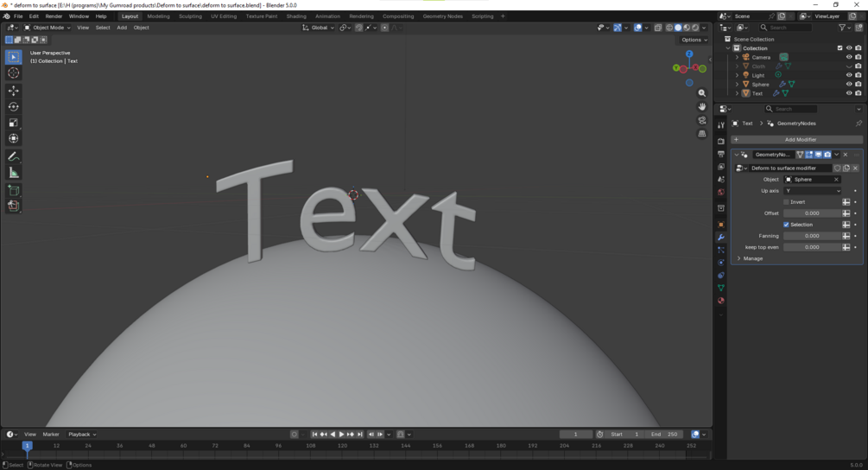
Task: Open the Render menu
Action: coord(54,16)
